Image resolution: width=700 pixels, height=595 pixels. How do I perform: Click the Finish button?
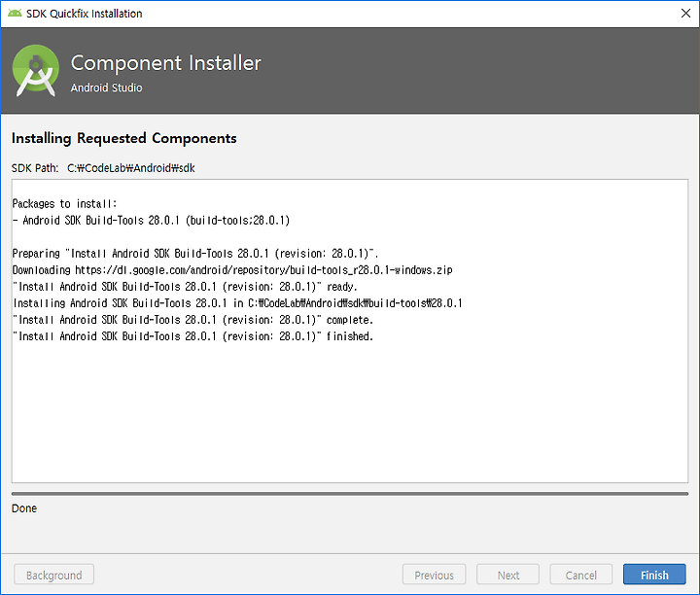coord(654,575)
